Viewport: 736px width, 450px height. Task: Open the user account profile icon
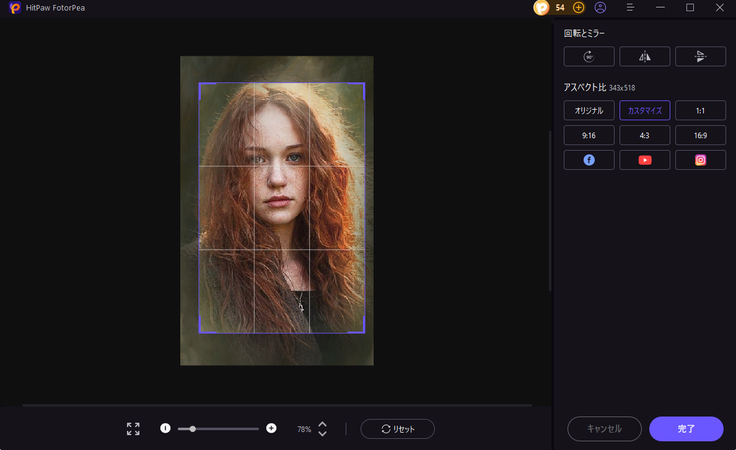[x=600, y=7]
